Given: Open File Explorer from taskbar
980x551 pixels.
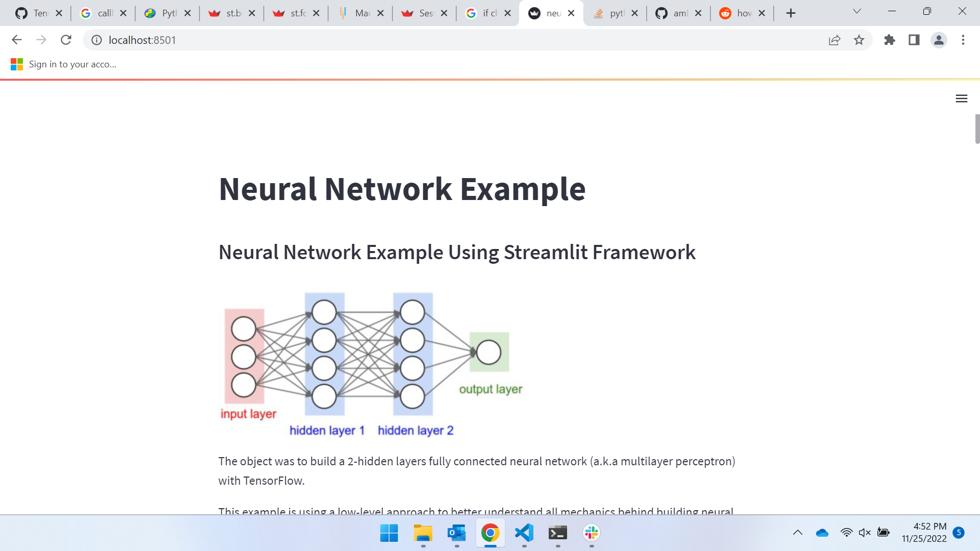Looking at the screenshot, I should [x=423, y=533].
